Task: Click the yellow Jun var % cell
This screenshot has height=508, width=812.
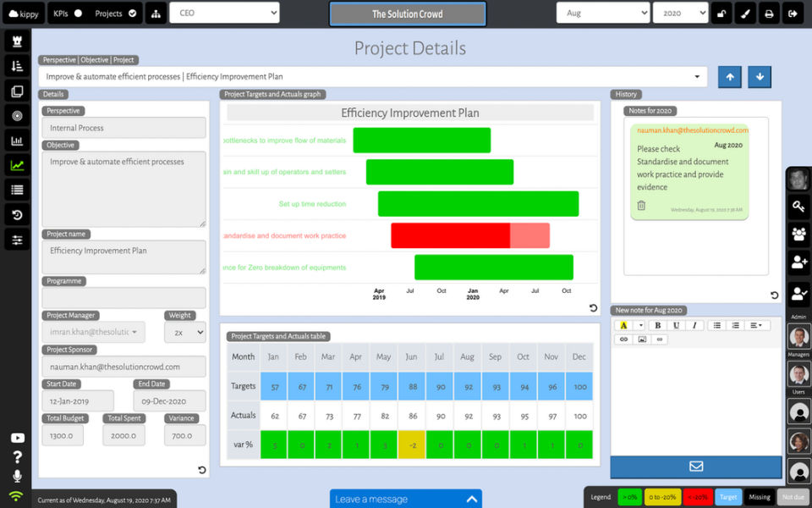Action: point(411,444)
